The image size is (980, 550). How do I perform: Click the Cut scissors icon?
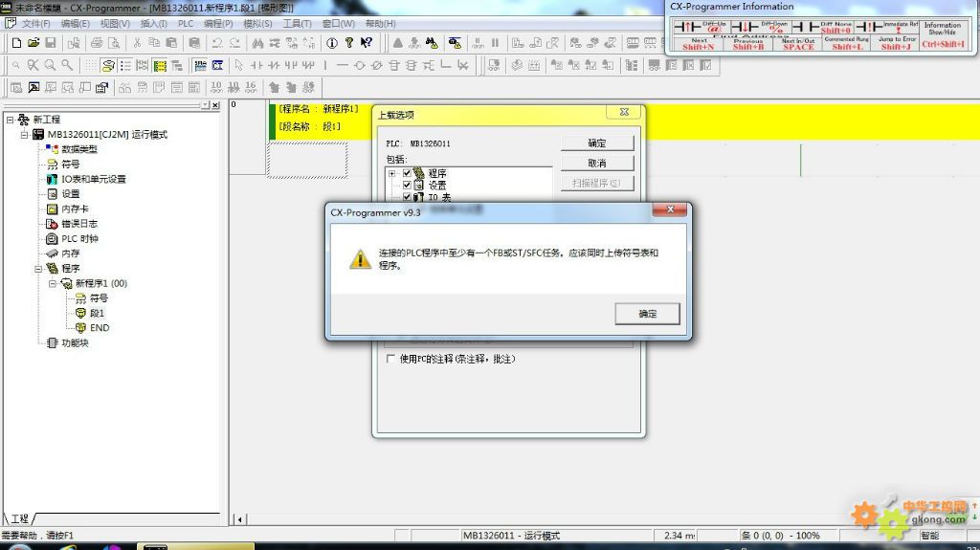tap(137, 42)
